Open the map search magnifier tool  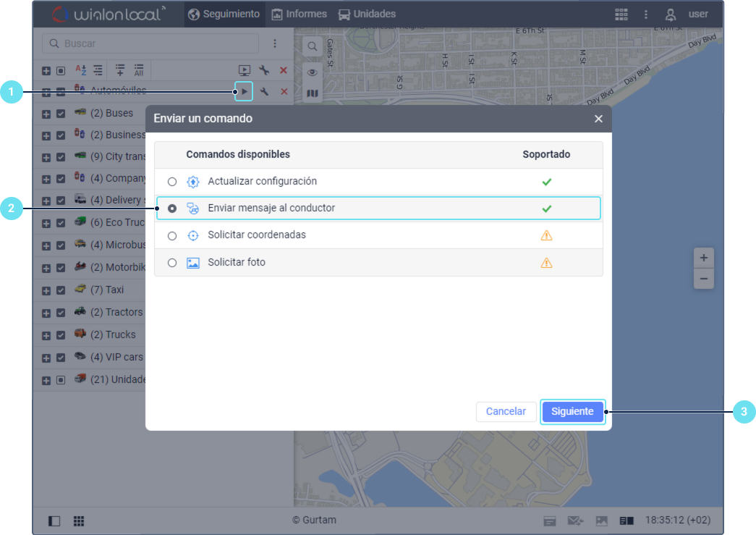click(x=313, y=46)
